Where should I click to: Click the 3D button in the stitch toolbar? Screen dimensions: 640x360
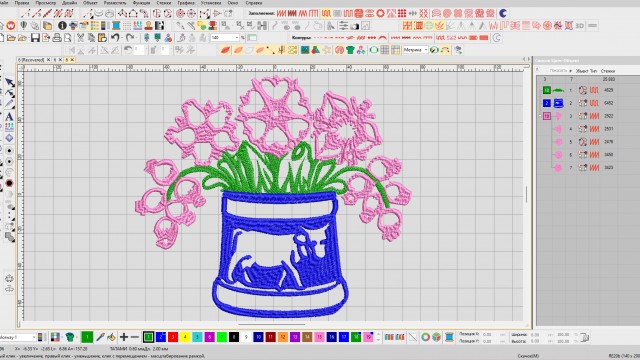pos(580,25)
